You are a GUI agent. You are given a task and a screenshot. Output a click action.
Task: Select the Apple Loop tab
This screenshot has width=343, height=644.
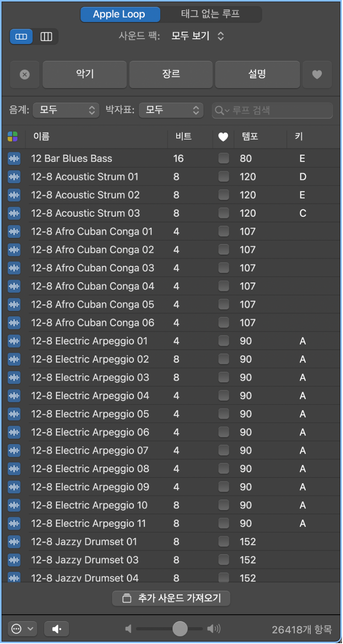[x=119, y=14]
